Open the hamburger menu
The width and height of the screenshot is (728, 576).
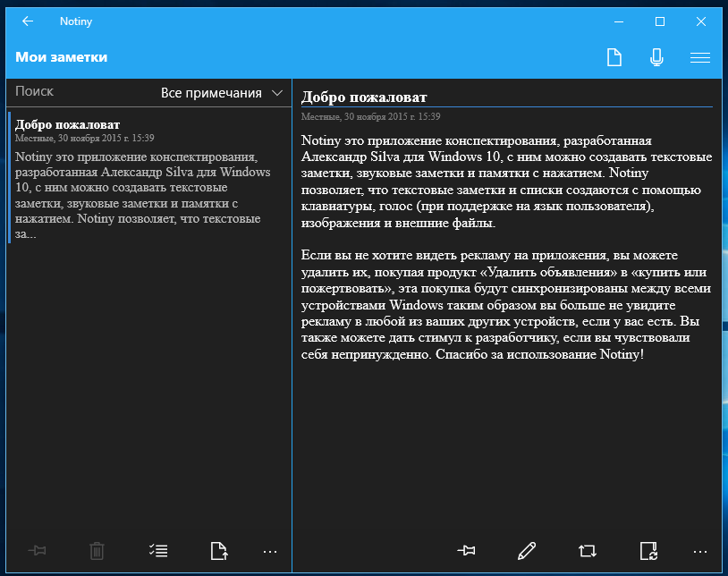point(699,57)
